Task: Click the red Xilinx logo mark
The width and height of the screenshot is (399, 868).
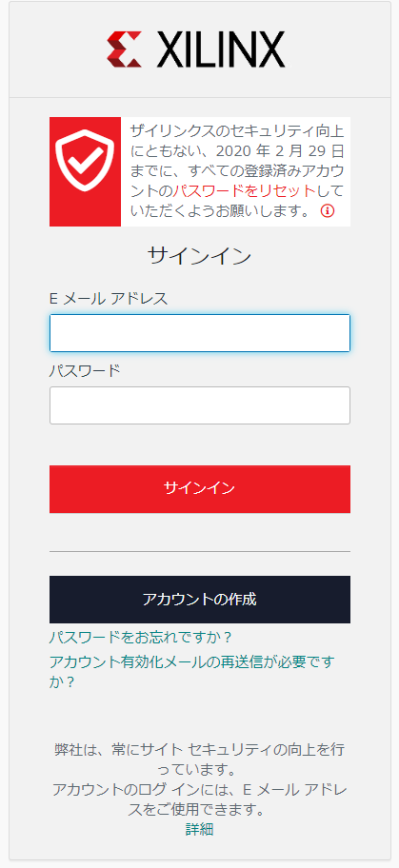Action: pos(126,49)
